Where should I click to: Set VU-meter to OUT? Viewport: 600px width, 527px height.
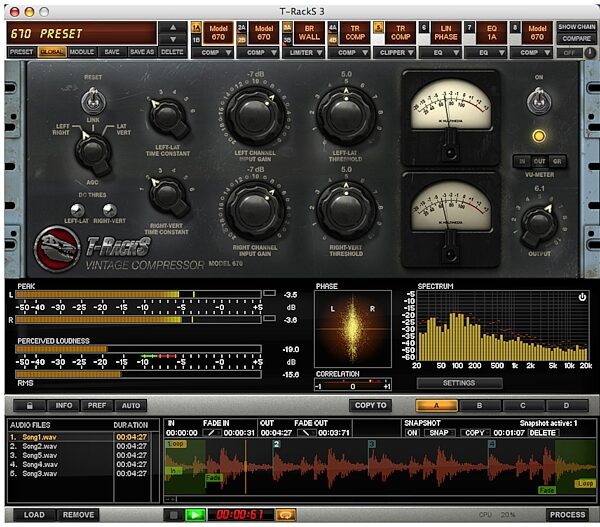pos(540,161)
